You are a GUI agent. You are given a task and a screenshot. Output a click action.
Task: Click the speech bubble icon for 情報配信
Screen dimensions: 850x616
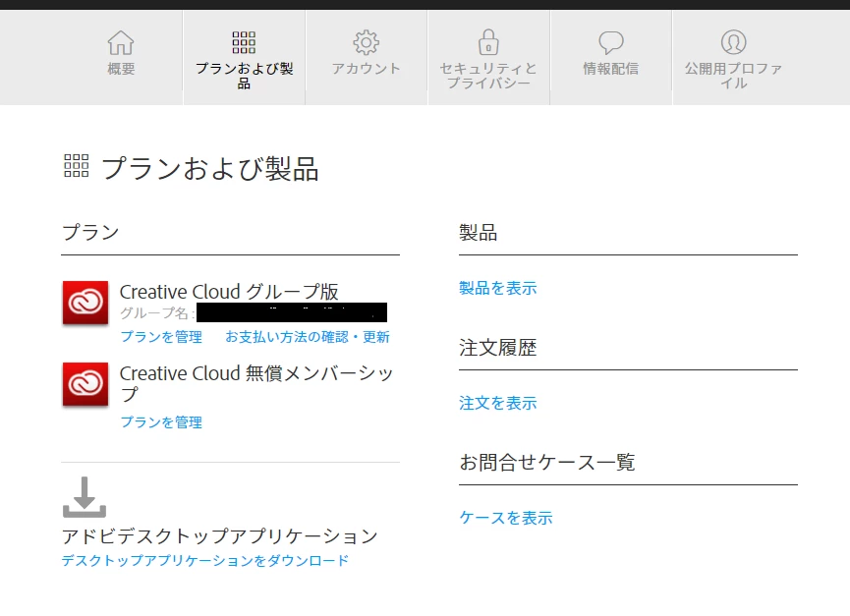(x=611, y=42)
